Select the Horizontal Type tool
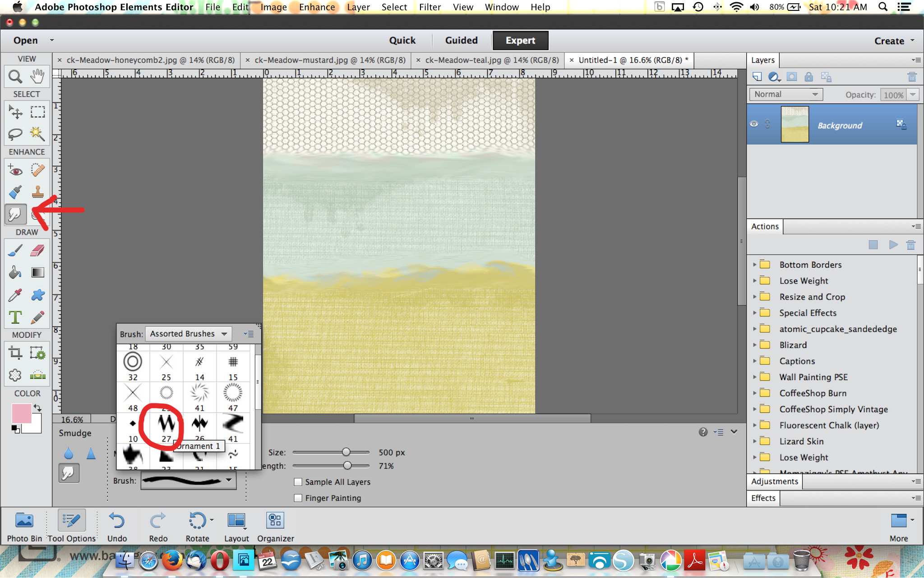 [15, 317]
